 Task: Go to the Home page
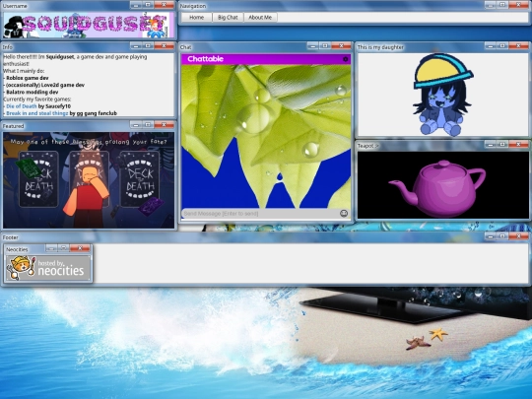click(197, 18)
